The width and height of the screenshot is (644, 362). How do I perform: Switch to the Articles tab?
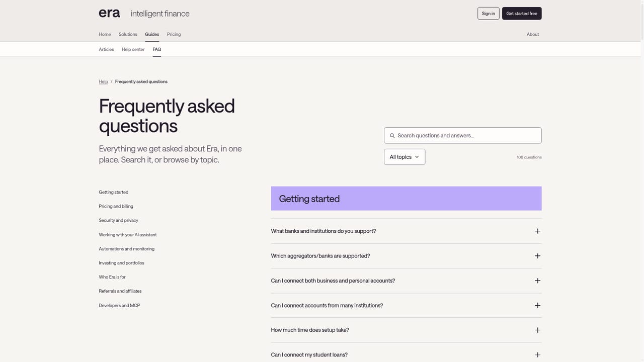point(106,49)
